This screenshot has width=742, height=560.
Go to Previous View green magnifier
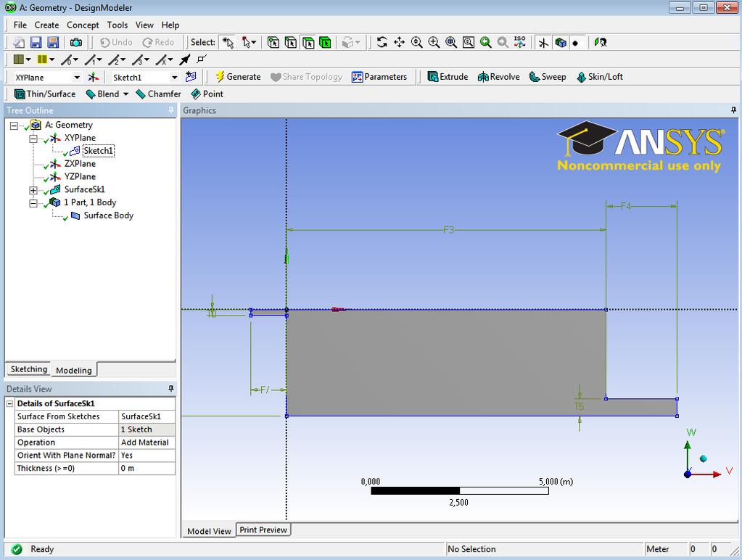coord(485,43)
